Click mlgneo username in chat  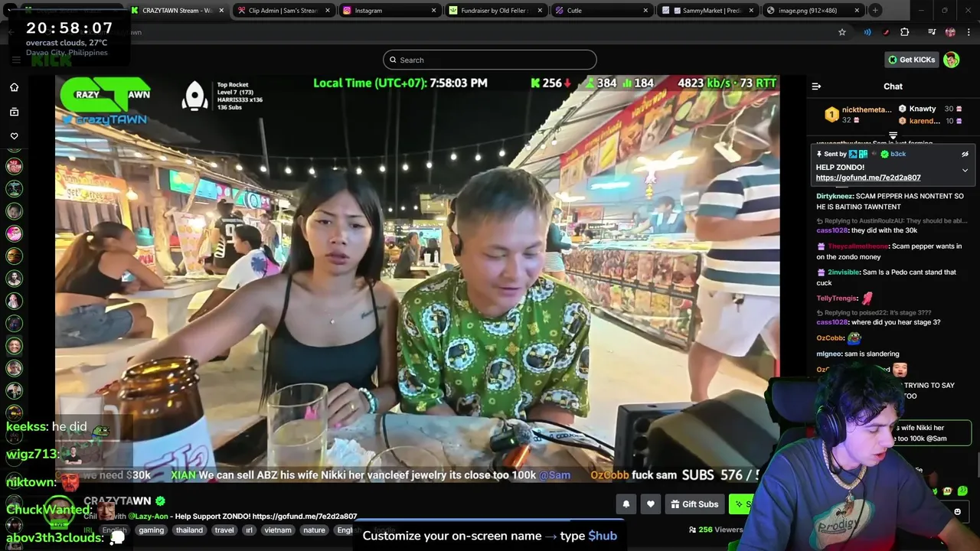click(828, 354)
